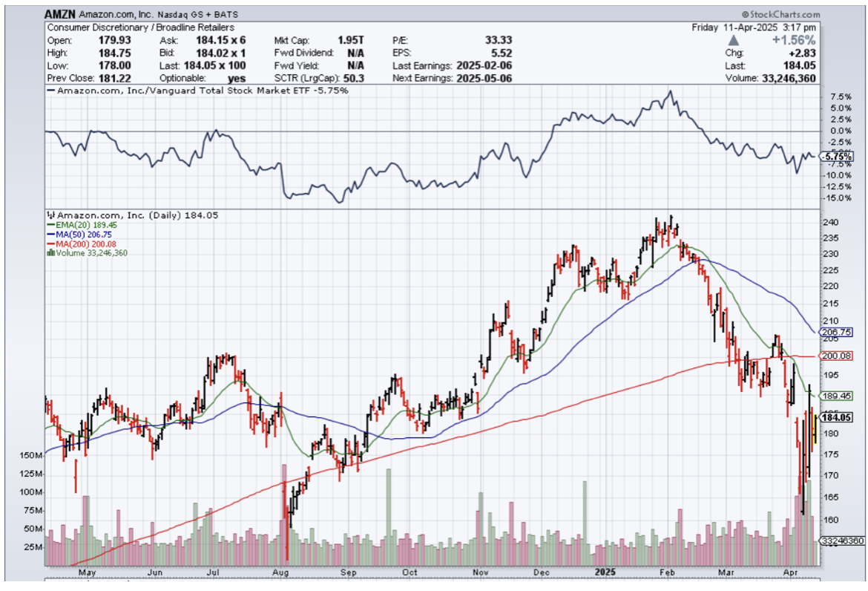Screen dimensions: 868x591
Task: Click the StockCharts.com copyright logo
Action: click(780, 14)
